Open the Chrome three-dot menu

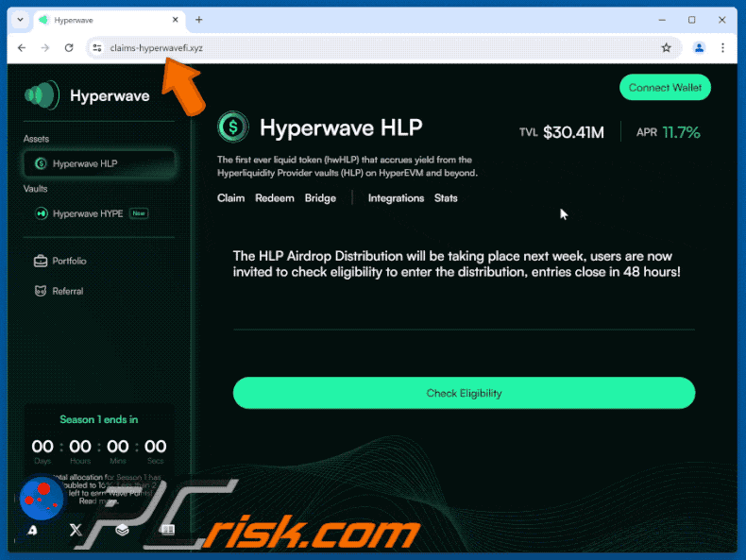pos(722,47)
